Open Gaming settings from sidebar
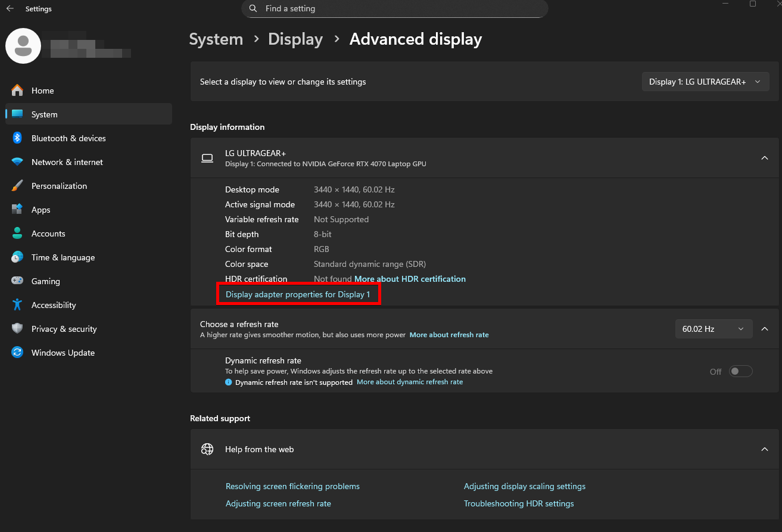 pyautogui.click(x=46, y=281)
